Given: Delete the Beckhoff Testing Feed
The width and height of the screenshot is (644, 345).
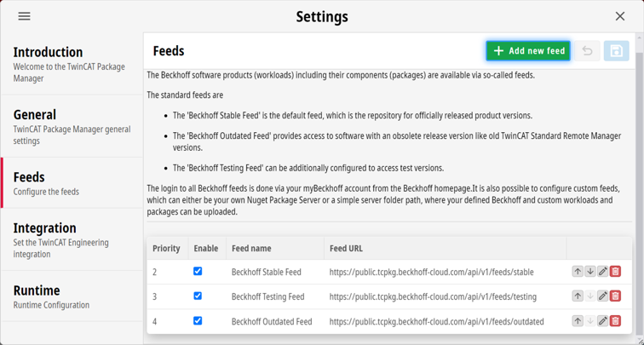Looking at the screenshot, I should click(x=615, y=296).
